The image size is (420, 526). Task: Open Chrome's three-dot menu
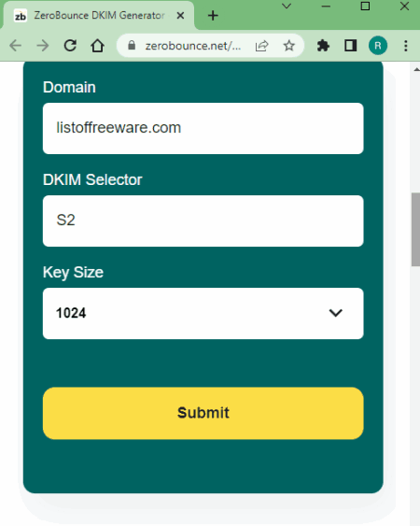(x=406, y=46)
